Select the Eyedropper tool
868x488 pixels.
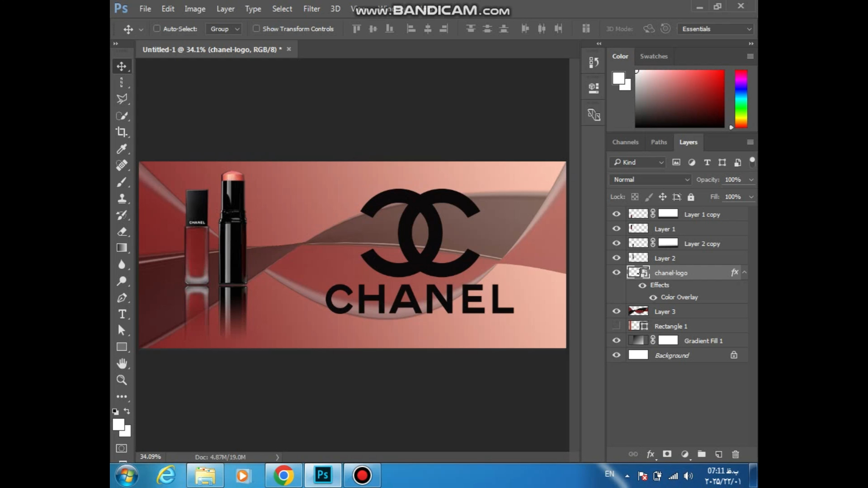click(122, 149)
